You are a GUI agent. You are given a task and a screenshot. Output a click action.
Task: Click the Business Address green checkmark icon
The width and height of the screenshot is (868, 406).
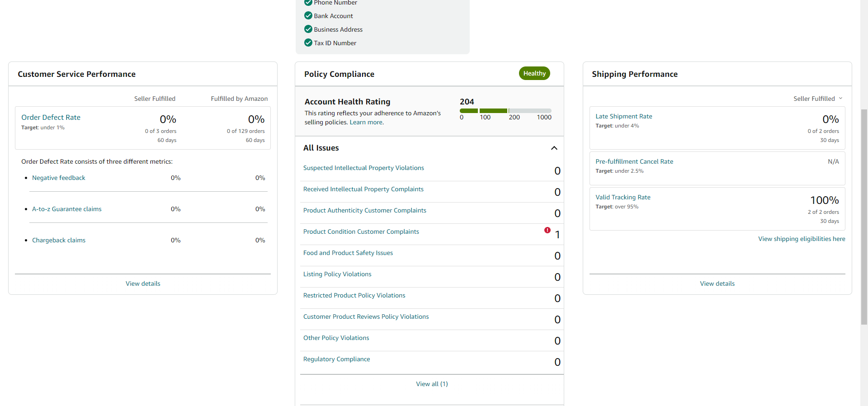pyautogui.click(x=308, y=29)
